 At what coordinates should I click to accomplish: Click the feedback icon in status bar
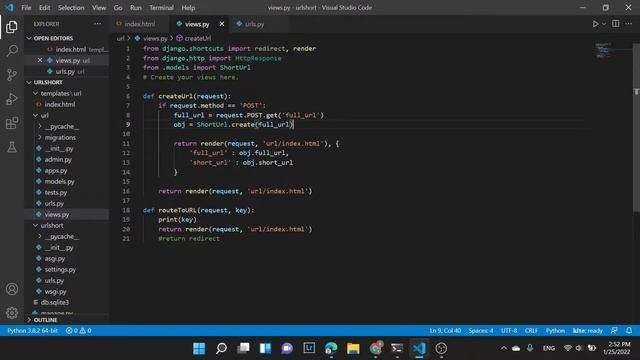point(614,330)
